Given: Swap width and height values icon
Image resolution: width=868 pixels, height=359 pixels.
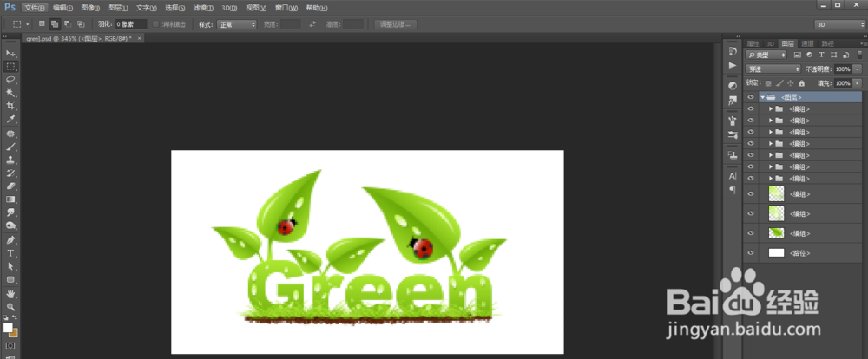Looking at the screenshot, I should pyautogui.click(x=312, y=24).
